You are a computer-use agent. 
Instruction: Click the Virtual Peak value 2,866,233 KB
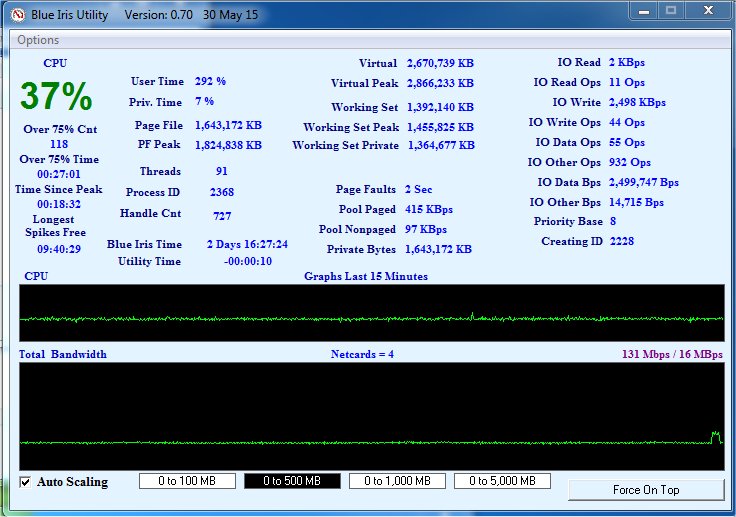pyautogui.click(x=440, y=84)
